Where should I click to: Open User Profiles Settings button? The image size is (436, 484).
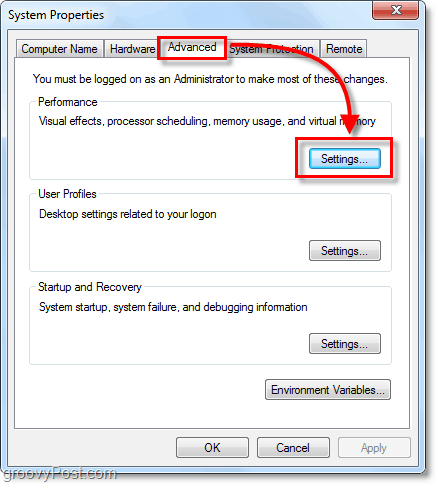(345, 251)
